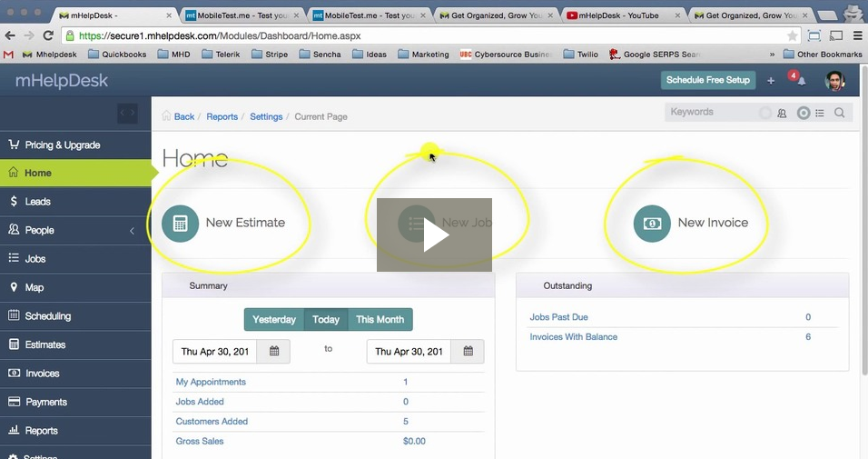
Task: Click the cast screen icon in Chrome
Action: (836, 35)
